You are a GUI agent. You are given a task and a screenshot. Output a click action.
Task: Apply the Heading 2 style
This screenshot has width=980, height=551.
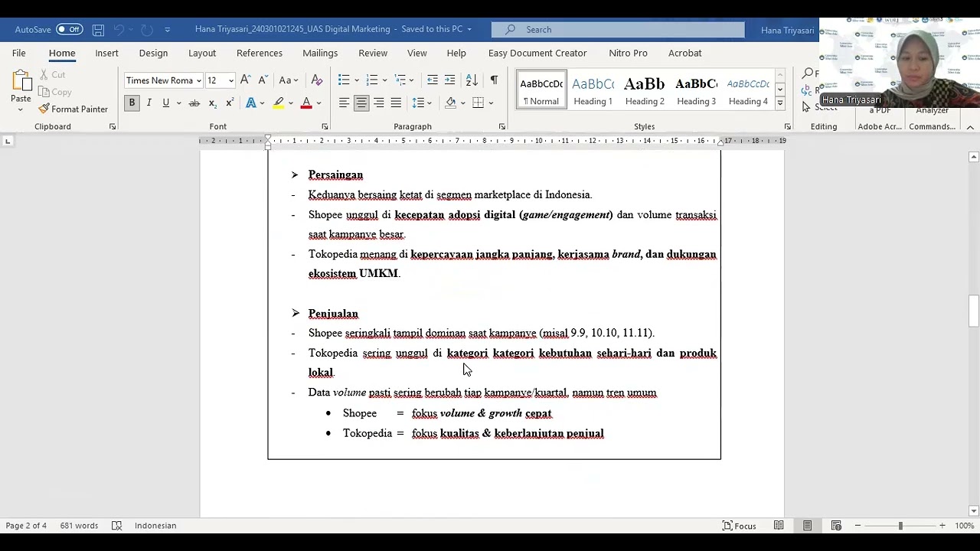pos(645,90)
